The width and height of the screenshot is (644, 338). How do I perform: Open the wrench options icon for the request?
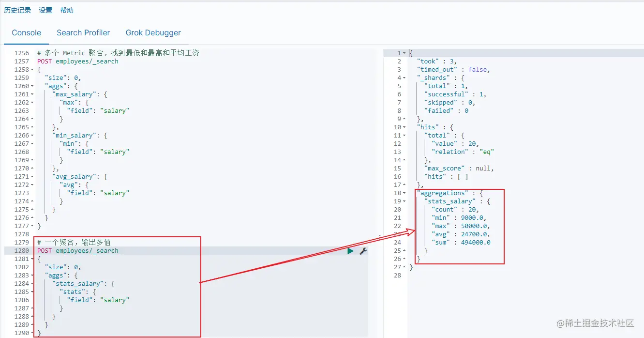363,251
